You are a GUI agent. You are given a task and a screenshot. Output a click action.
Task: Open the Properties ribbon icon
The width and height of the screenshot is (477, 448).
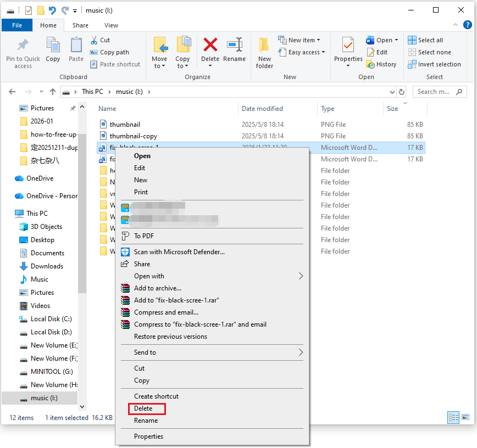tap(348, 46)
